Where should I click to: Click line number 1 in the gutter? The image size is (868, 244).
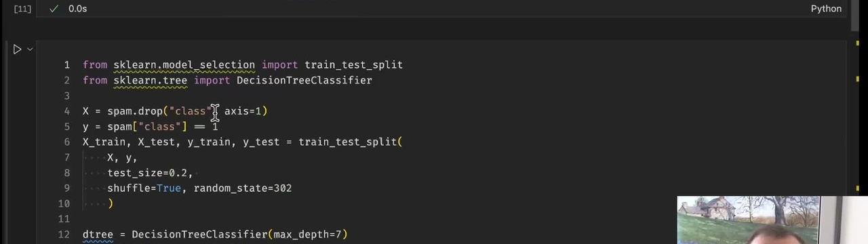tap(66, 65)
